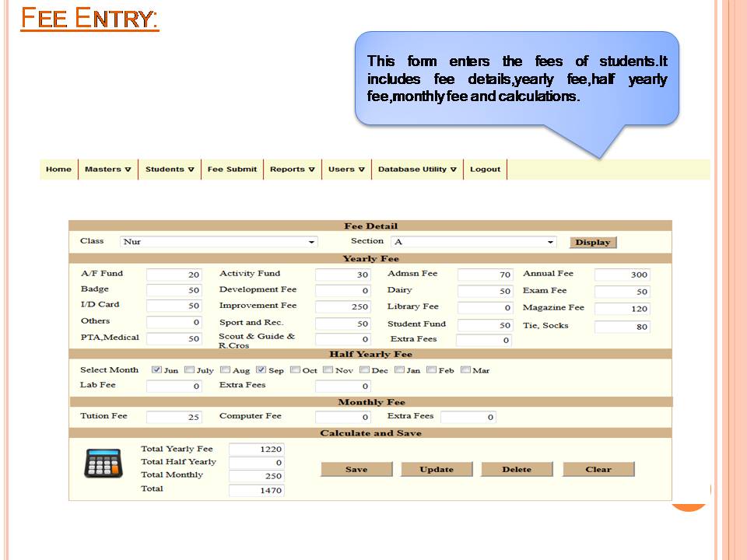Select the I/D Card input field
The image size is (747, 560).
tap(174, 306)
